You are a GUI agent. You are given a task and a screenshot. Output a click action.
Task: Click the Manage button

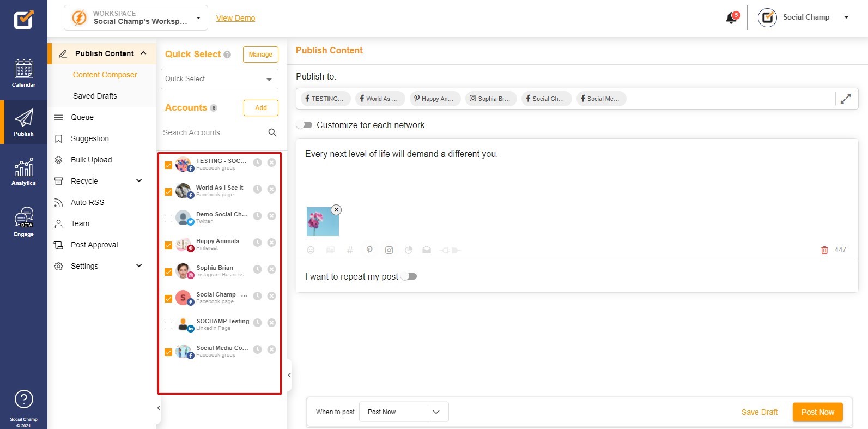point(260,55)
